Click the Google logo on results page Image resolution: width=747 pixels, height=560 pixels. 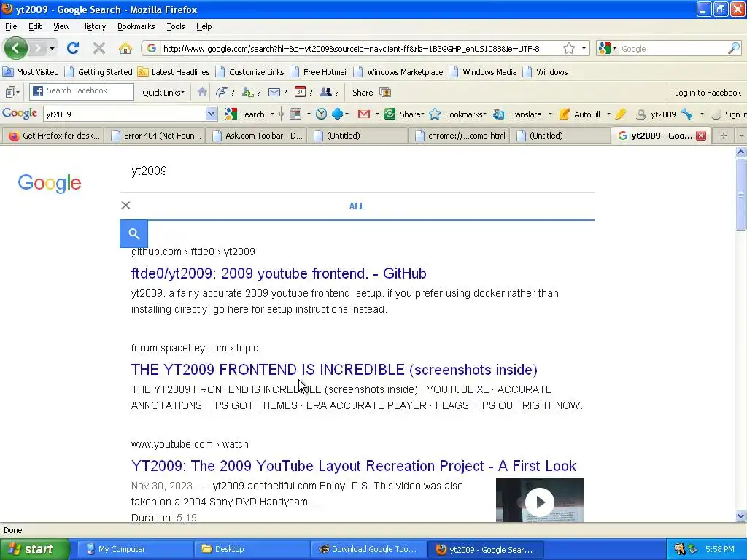click(50, 183)
